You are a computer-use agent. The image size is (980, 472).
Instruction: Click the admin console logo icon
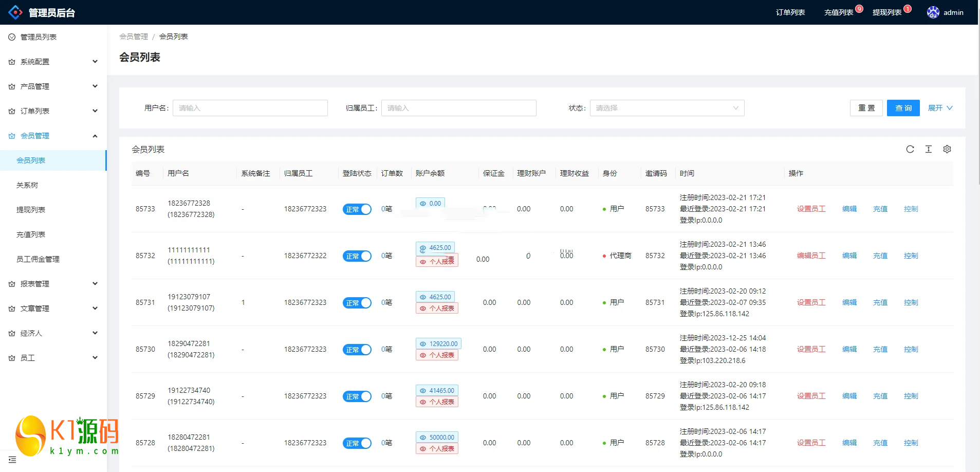point(15,12)
